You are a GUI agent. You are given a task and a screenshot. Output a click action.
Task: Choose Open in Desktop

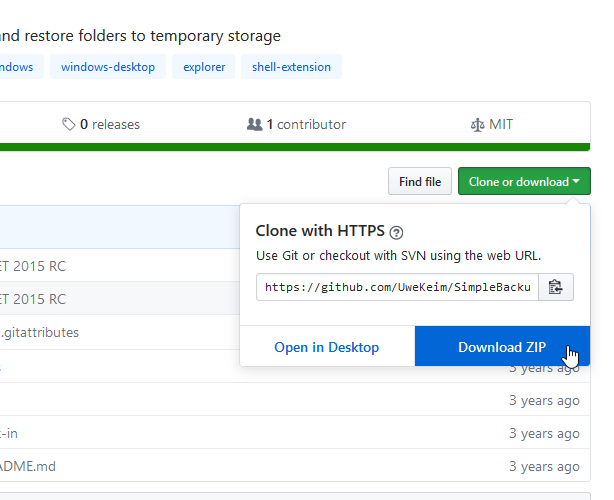pyautogui.click(x=327, y=347)
